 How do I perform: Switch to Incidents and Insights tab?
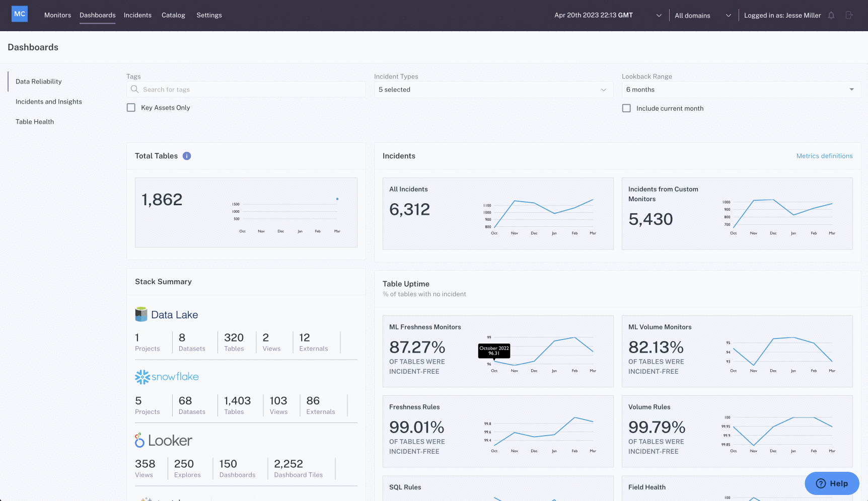point(49,102)
